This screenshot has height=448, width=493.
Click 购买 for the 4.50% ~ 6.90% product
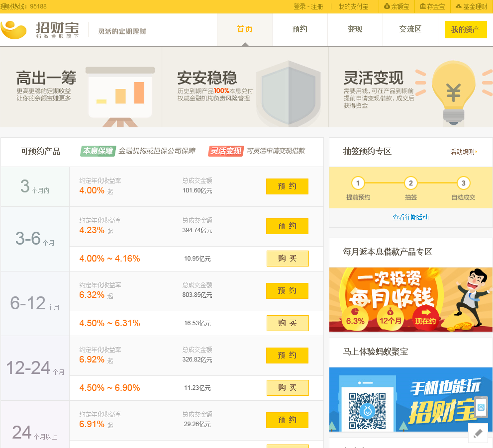click(x=288, y=388)
